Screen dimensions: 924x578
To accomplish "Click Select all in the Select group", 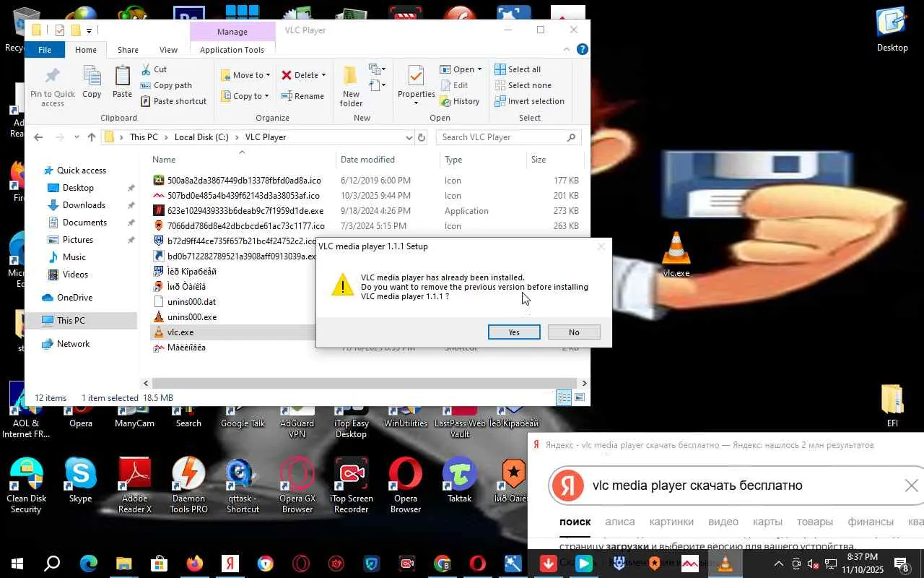I will point(518,69).
